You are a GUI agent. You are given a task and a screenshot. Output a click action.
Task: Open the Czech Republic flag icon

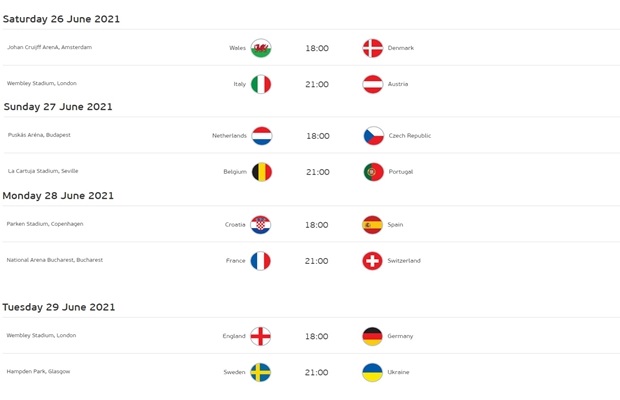(x=373, y=136)
